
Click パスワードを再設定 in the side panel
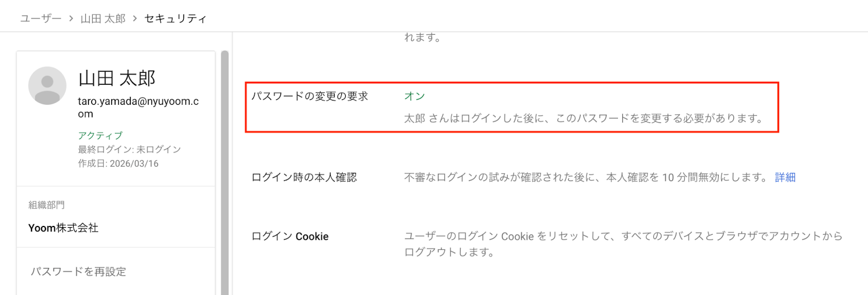point(78,272)
